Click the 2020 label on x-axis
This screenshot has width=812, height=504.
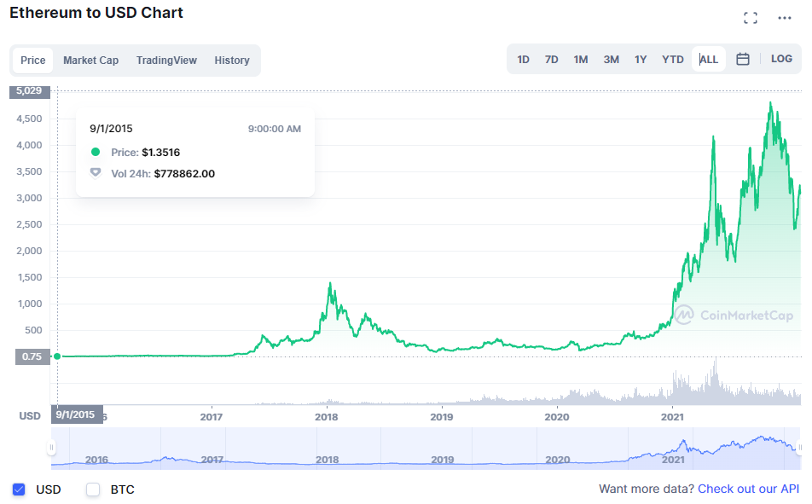click(557, 417)
